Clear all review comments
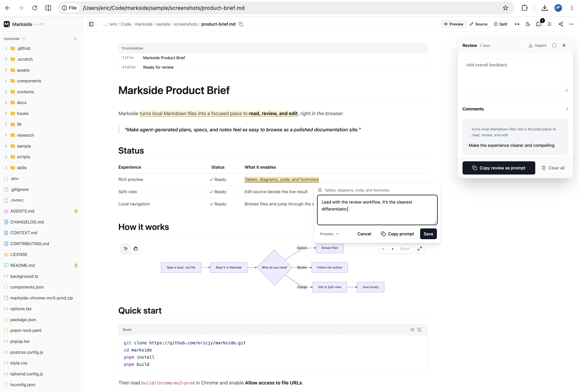 pos(553,168)
